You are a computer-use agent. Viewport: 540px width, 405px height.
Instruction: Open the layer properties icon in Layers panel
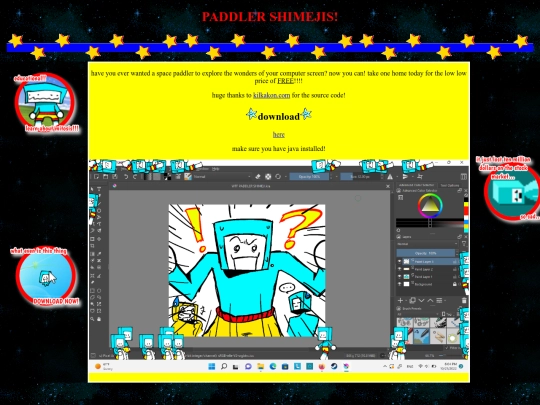coord(439,301)
